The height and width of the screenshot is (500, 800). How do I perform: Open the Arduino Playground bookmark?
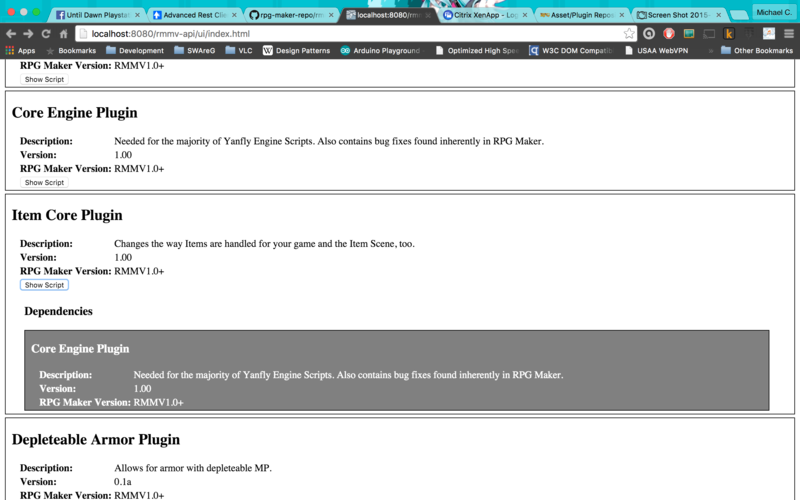coord(385,50)
